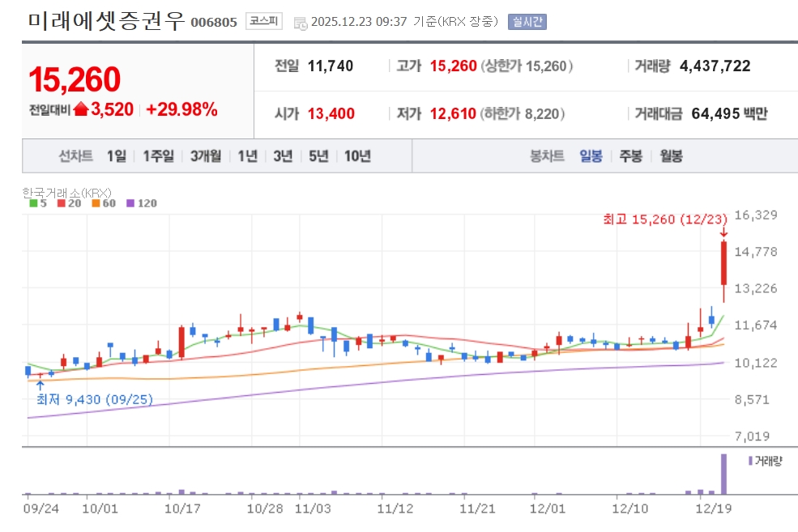
Task: Show the 10년 line chart
Action: coord(357,155)
